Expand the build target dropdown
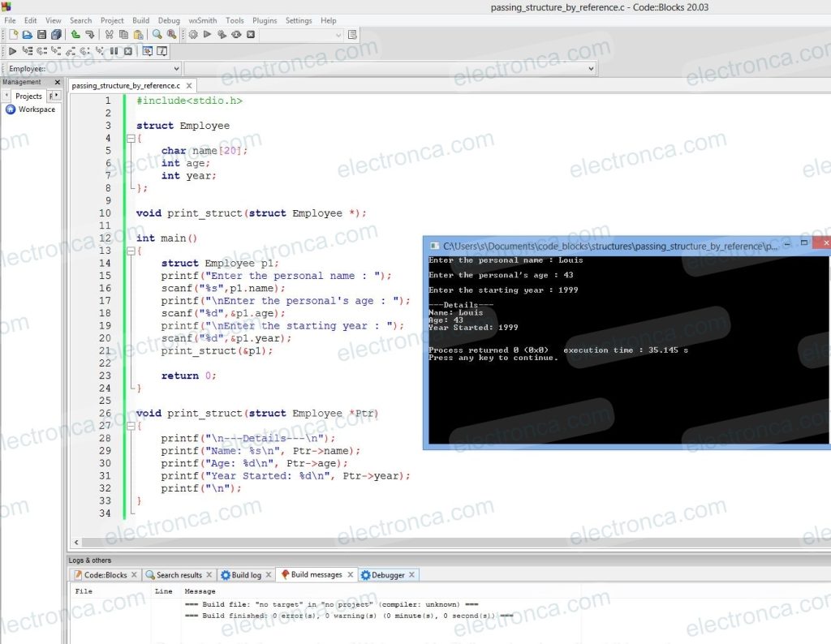The height and width of the screenshot is (644, 831). pyautogui.click(x=338, y=35)
